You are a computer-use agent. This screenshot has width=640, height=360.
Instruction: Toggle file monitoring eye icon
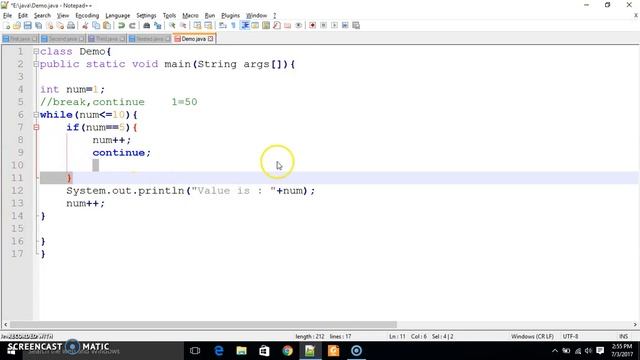(298, 25)
